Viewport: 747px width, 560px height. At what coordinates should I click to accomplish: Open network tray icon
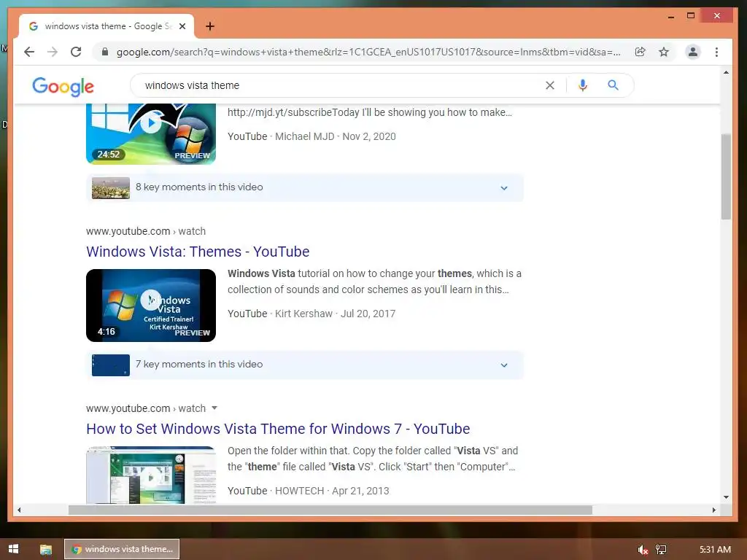click(x=661, y=550)
